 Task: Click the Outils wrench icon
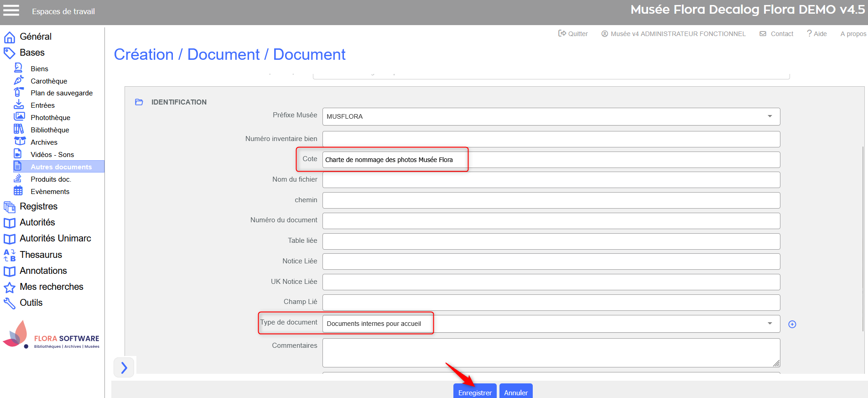pos(9,303)
